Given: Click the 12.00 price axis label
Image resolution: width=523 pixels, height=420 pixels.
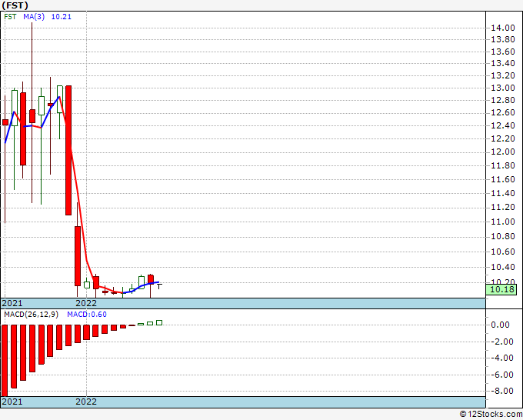Looking at the screenshot, I should click(x=503, y=152).
